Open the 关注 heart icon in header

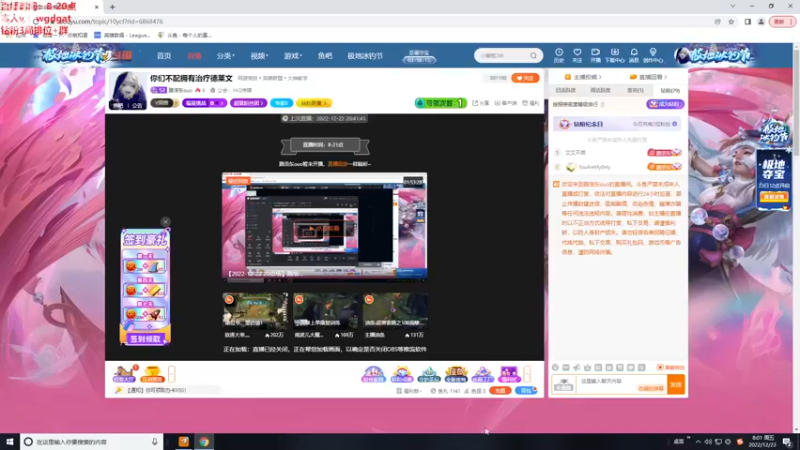coord(577,55)
